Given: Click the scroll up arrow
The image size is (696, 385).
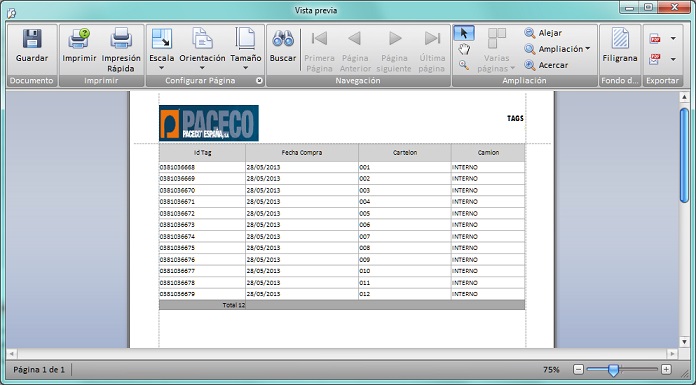Looking at the screenshot, I should [x=684, y=97].
